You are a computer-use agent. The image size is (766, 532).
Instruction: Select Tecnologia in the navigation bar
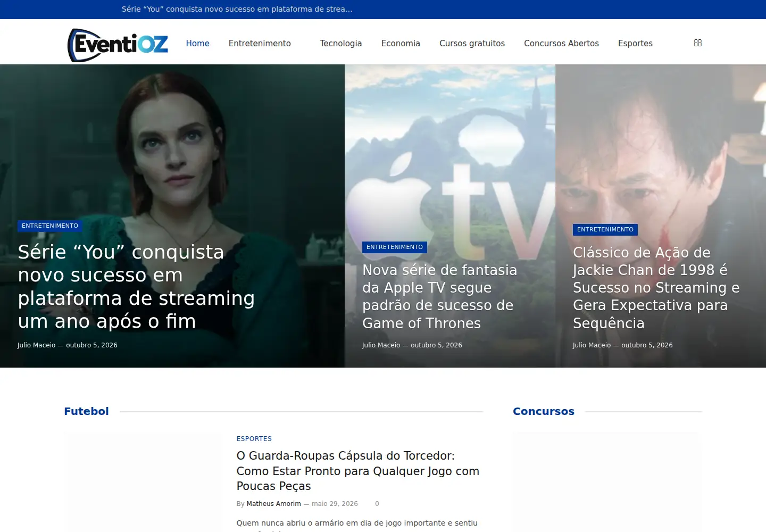(x=341, y=44)
